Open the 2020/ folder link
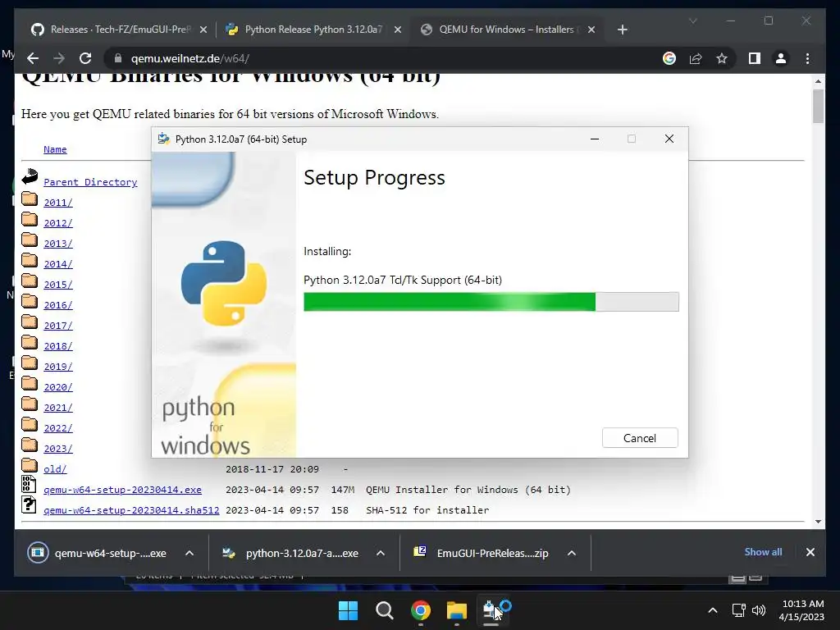 point(58,387)
